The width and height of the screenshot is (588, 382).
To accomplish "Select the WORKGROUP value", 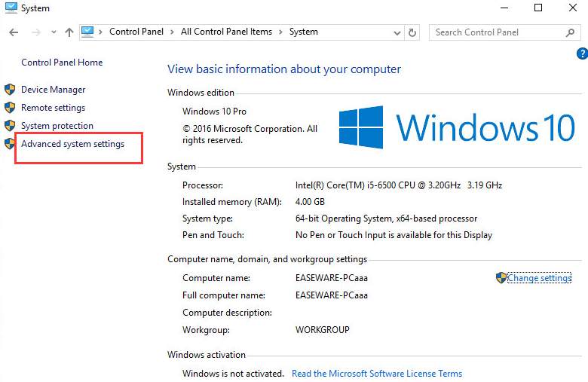I will tap(323, 330).
